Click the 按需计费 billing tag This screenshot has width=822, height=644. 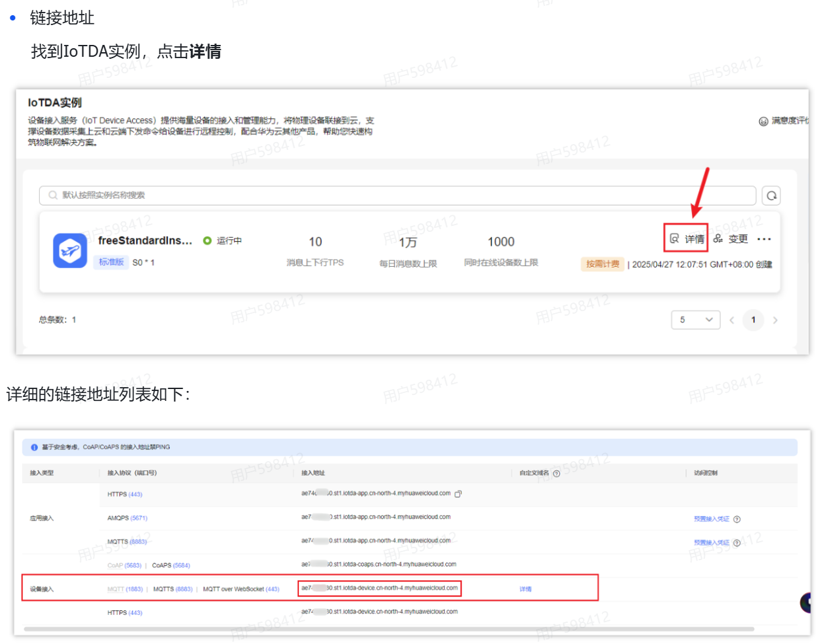click(603, 264)
